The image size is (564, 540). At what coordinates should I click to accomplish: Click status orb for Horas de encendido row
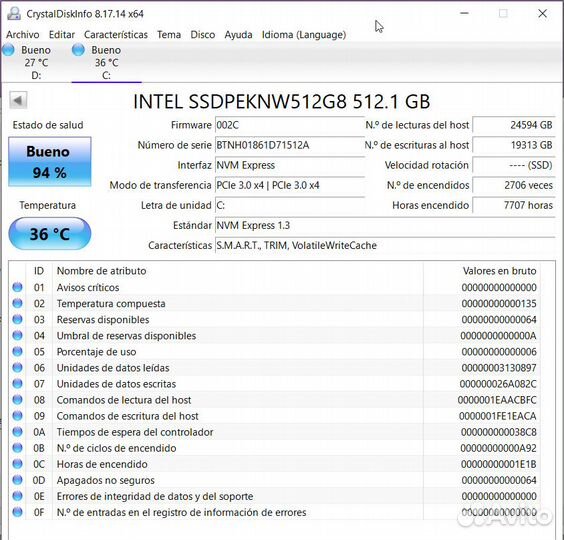pos(17,464)
